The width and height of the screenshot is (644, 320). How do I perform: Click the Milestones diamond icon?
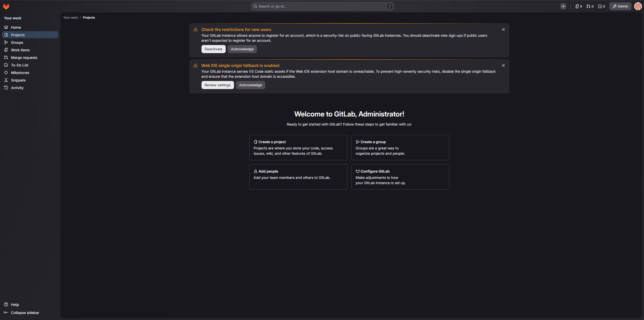6,72
